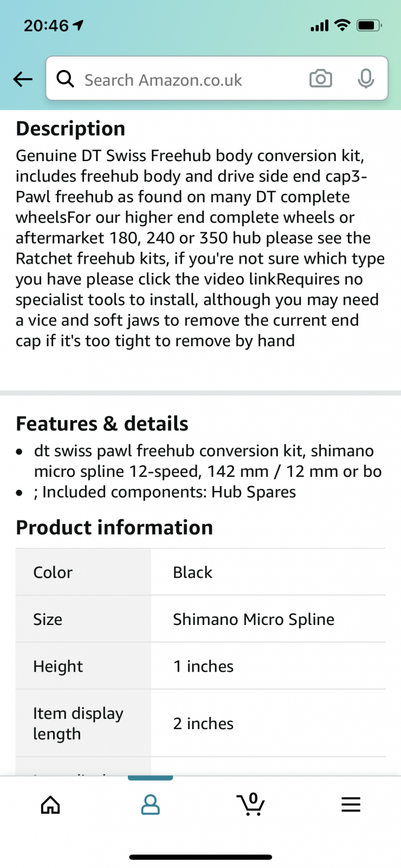Open the account profile tab

(150, 805)
